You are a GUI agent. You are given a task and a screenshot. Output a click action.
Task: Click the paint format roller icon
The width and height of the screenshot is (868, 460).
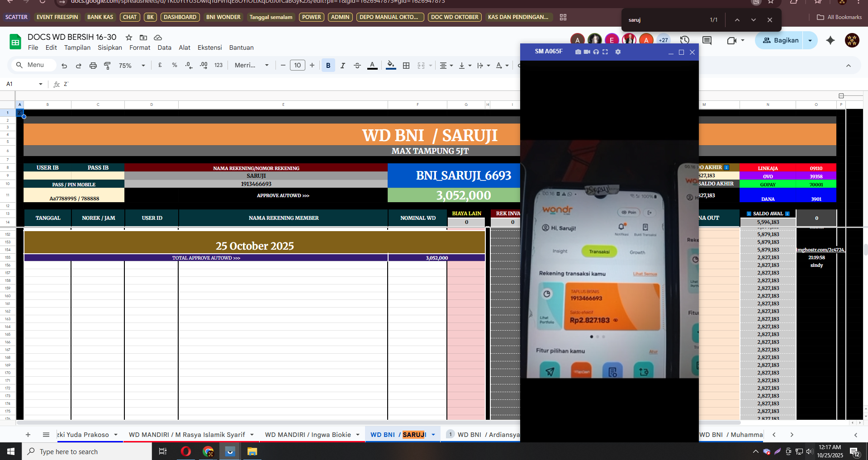click(107, 66)
